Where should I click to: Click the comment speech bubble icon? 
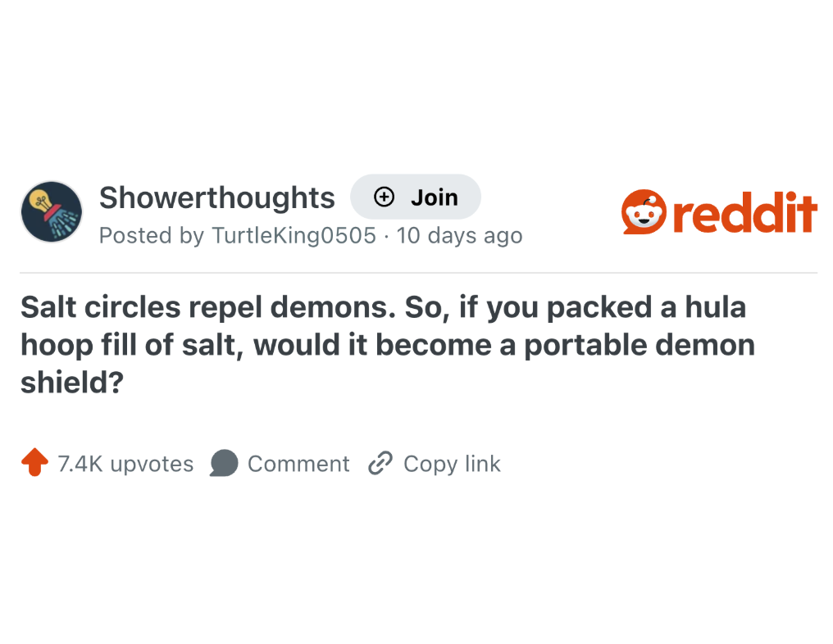[224, 464]
